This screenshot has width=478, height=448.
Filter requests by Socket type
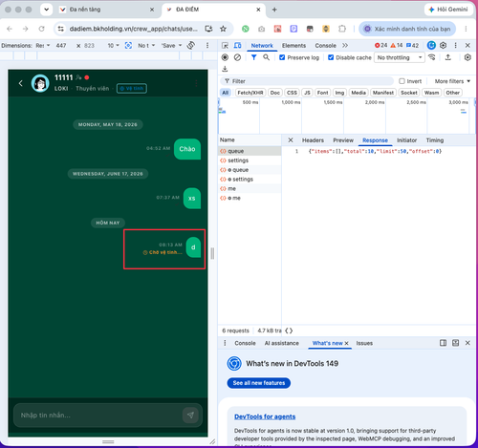click(409, 93)
